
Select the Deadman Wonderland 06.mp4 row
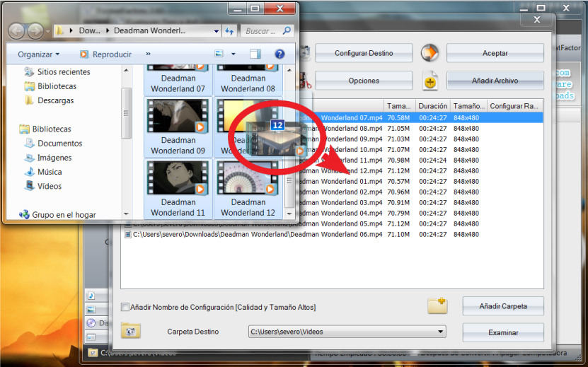[x=333, y=234]
